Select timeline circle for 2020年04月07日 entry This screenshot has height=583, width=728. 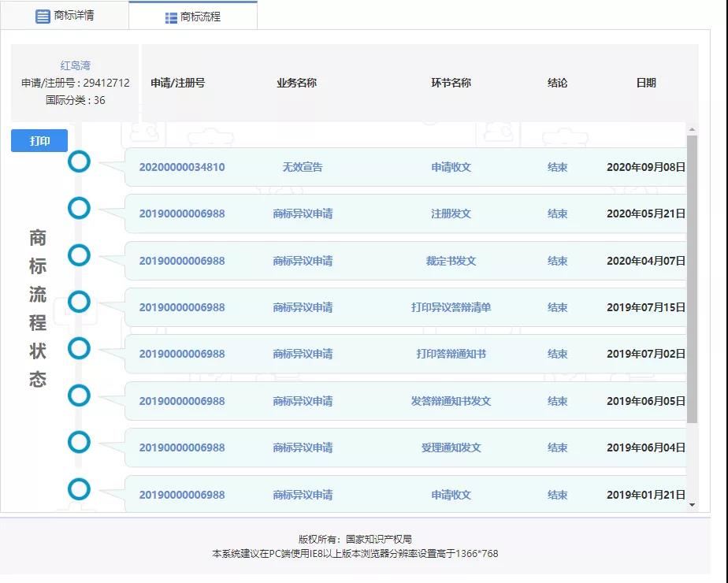[79, 255]
